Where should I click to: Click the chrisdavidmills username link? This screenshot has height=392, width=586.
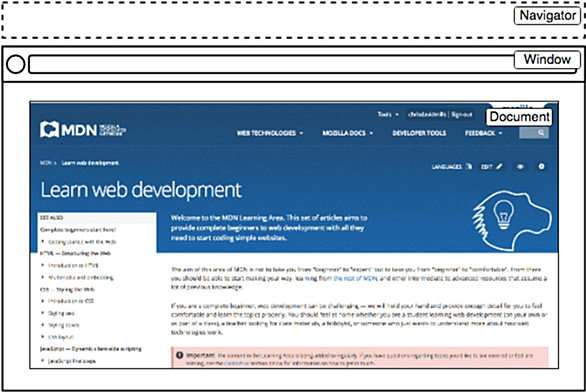pyautogui.click(x=427, y=114)
